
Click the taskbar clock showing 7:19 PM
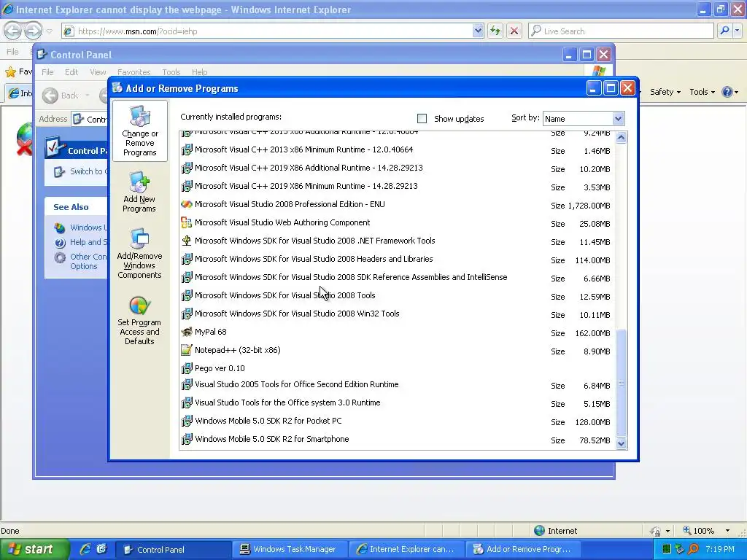coord(719,549)
